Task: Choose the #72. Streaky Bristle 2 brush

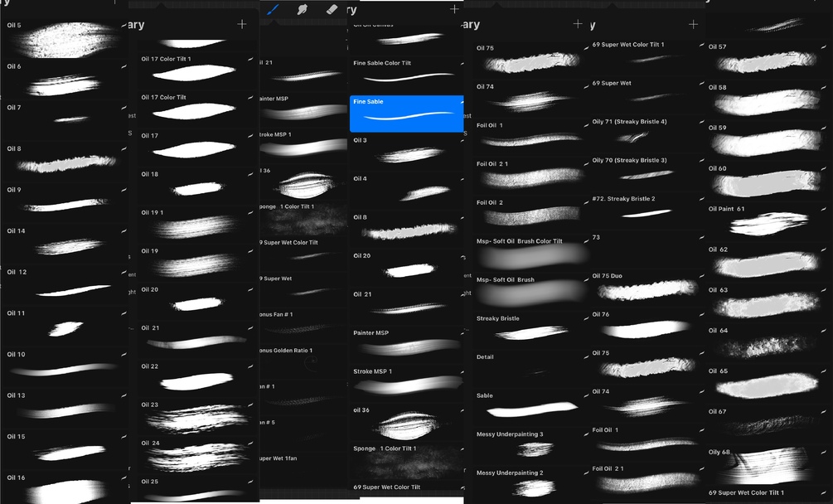Action: click(x=647, y=211)
